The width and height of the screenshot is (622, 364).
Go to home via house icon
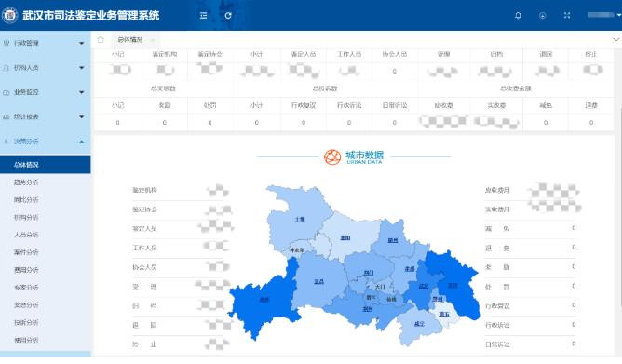point(101,39)
